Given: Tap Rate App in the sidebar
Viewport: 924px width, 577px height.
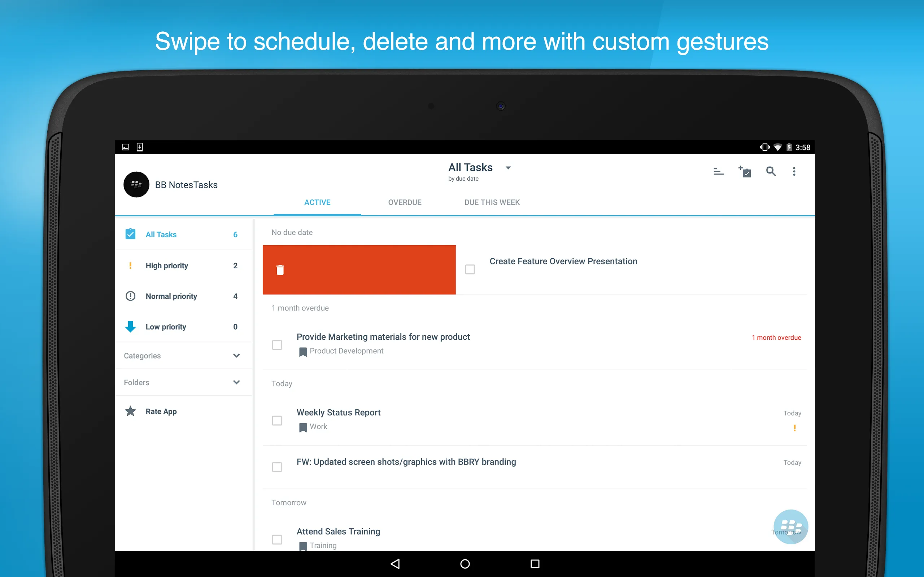Looking at the screenshot, I should point(161,411).
